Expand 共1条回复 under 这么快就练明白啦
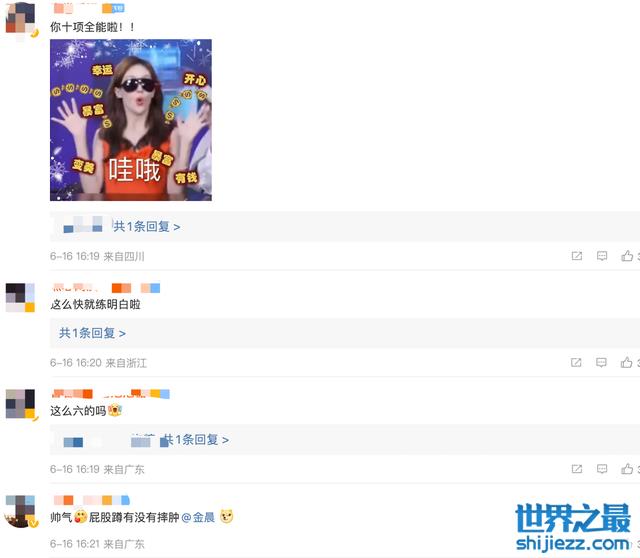The height and width of the screenshot is (558, 640). [92, 333]
